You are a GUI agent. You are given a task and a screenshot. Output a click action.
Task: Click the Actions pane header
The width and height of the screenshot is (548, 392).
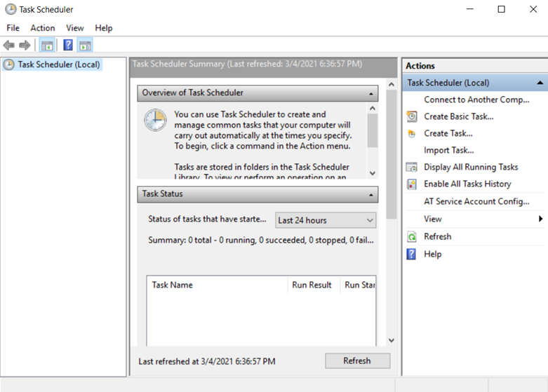[x=474, y=66]
